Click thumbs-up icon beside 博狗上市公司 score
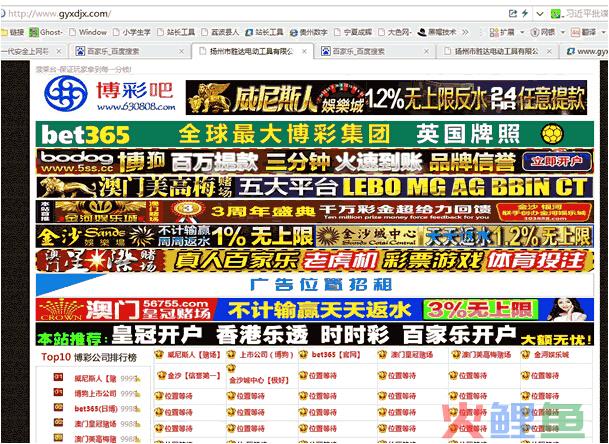Screen dimensions: 609x444 coord(137,395)
